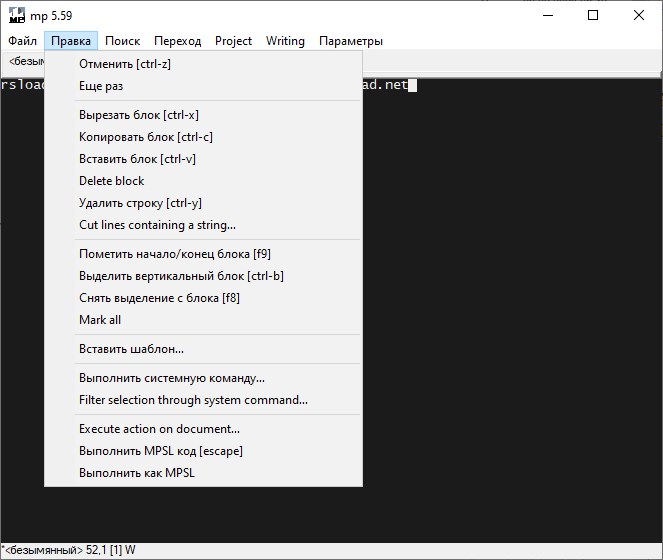
Task: Open Вставить шаблон...
Action: pyautogui.click(x=203, y=349)
